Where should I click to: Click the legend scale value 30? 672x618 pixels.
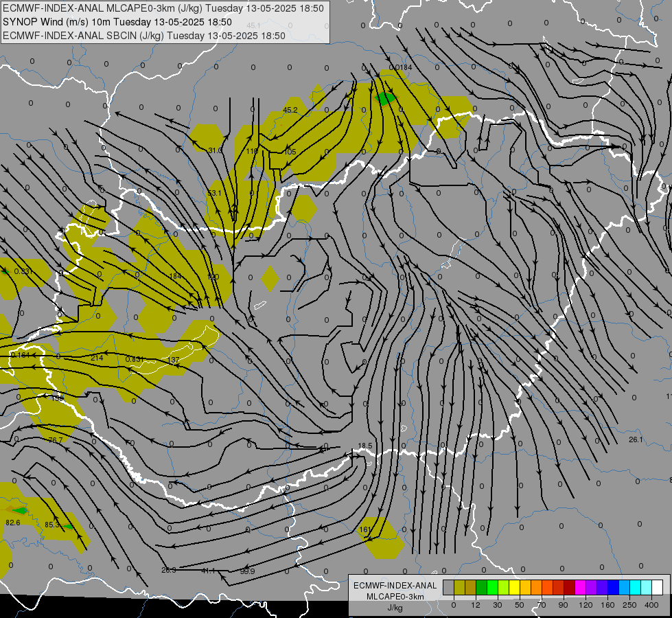point(497,605)
